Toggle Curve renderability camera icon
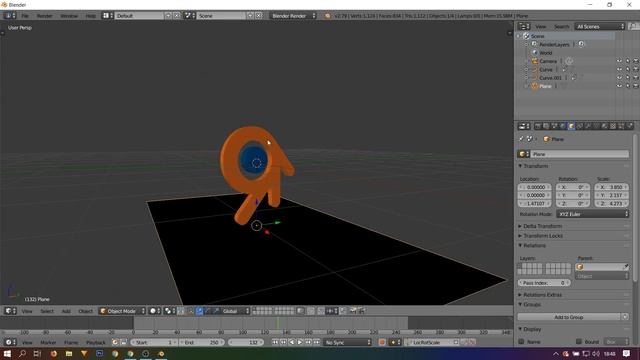Screen dimensions: 640x360 pos(636,69)
